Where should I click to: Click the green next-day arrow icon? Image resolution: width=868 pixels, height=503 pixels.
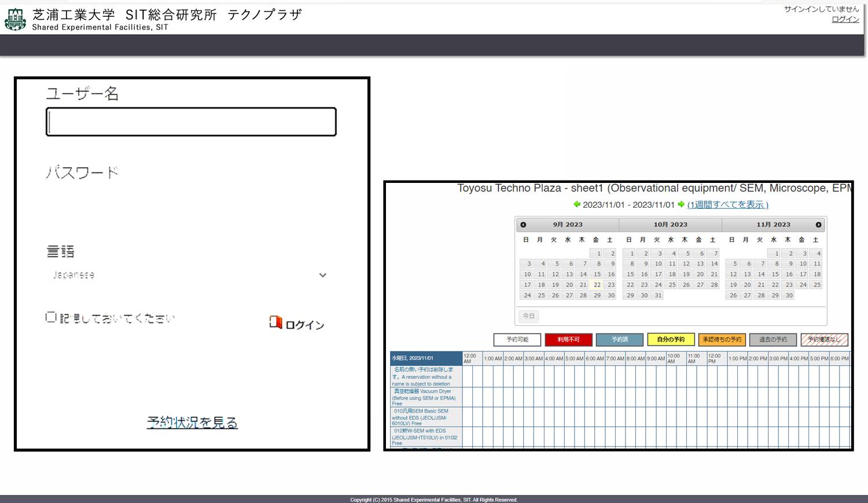[681, 204]
